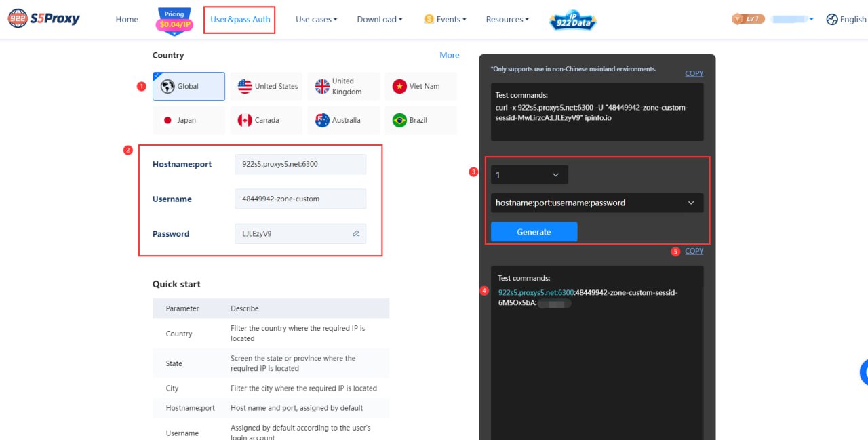Copy the curl test command
Viewport: 868px width, 440px height.
tap(694, 73)
